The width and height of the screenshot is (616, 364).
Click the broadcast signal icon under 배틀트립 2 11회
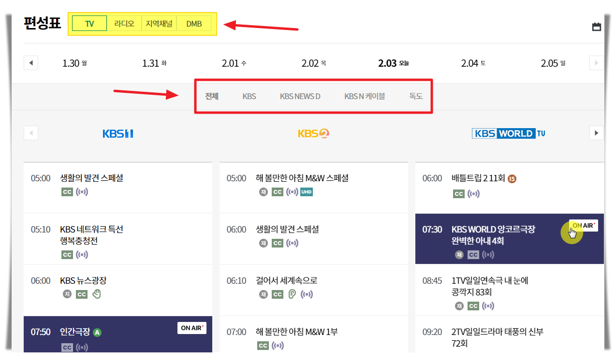(x=474, y=194)
